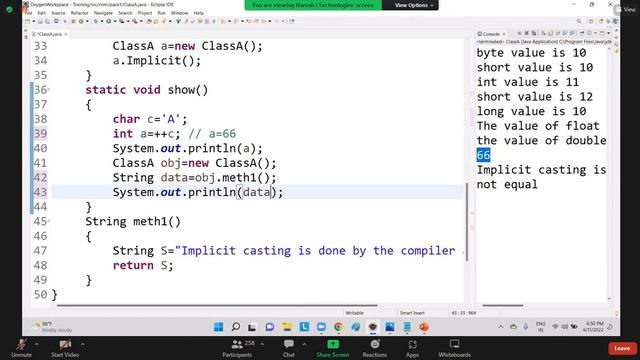Click the word data in the line 43 println
Screen dimensions: 640x360
coord(256,192)
